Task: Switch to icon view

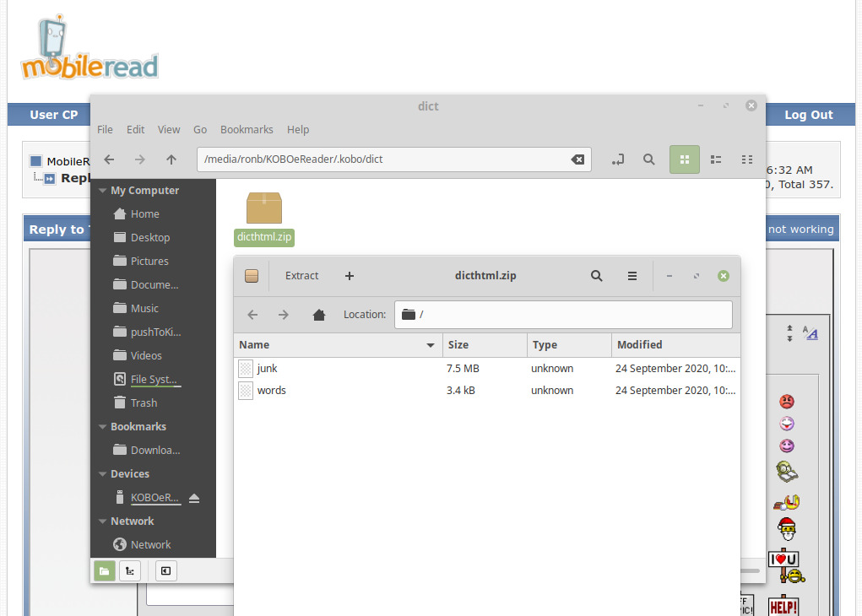Action: coord(685,159)
